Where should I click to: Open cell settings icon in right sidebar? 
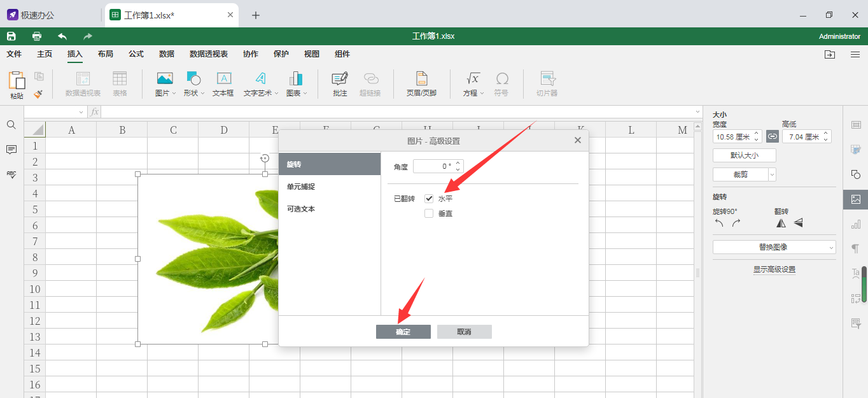tap(856, 125)
